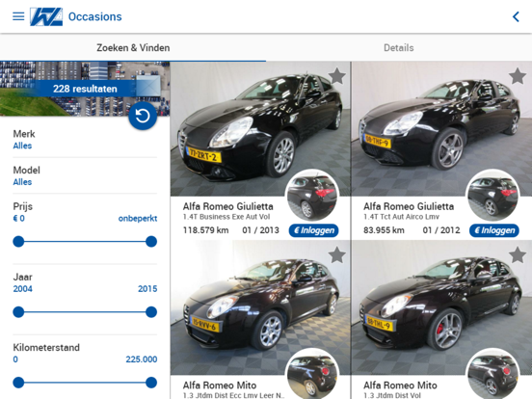532x399 pixels.
Task: Click the minimum Kilometerstand slider handle
Action: click(x=18, y=383)
